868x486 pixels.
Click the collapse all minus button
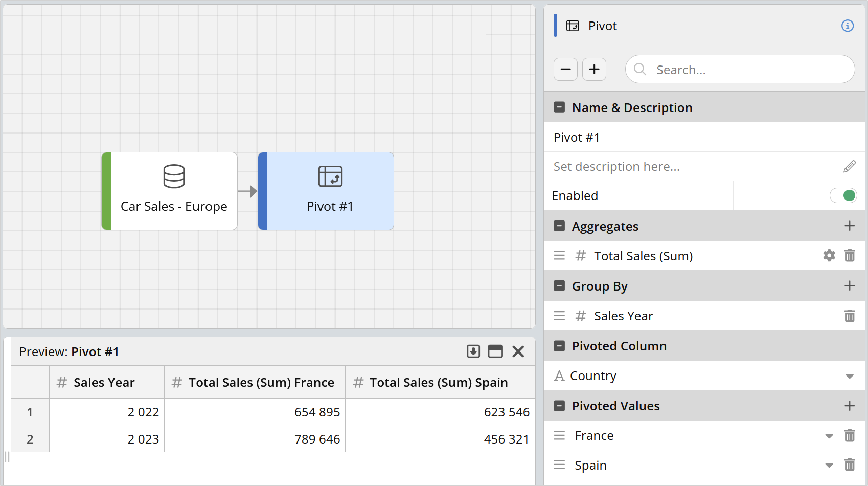click(565, 69)
